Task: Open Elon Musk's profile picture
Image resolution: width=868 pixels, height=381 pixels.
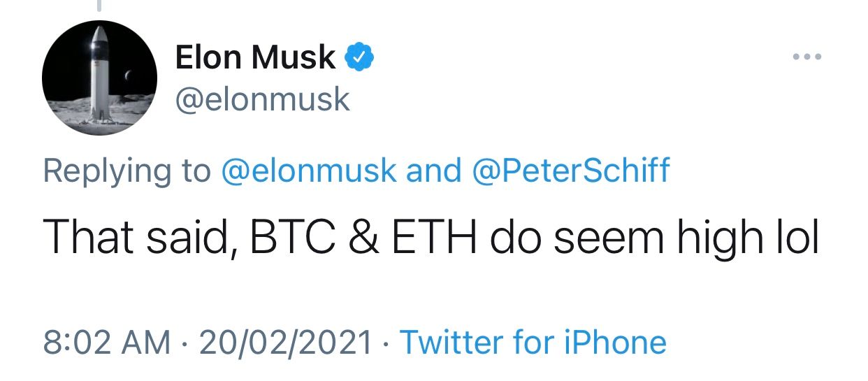Action: tap(99, 77)
